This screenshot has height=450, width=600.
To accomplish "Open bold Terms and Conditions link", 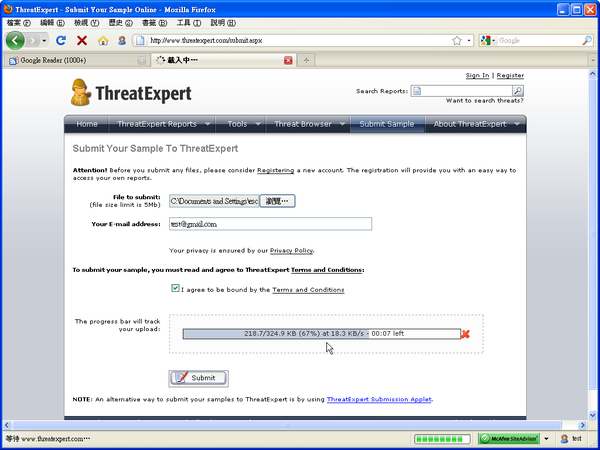I will [x=326, y=270].
